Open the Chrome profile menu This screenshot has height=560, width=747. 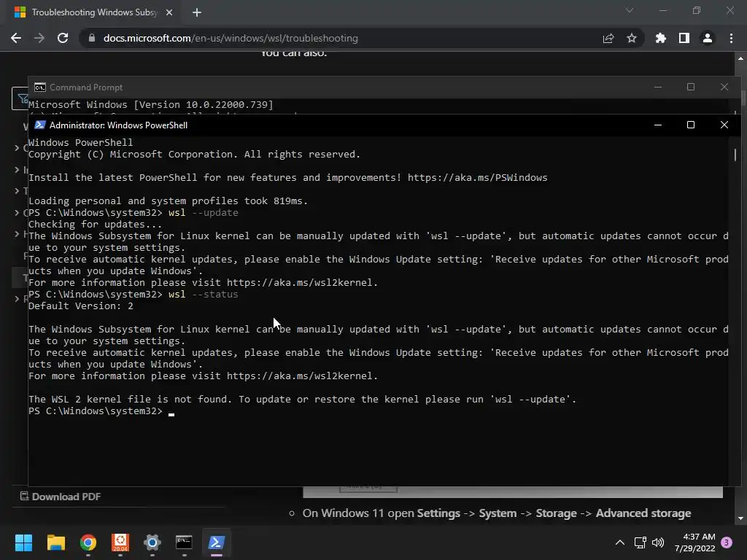[x=708, y=38]
